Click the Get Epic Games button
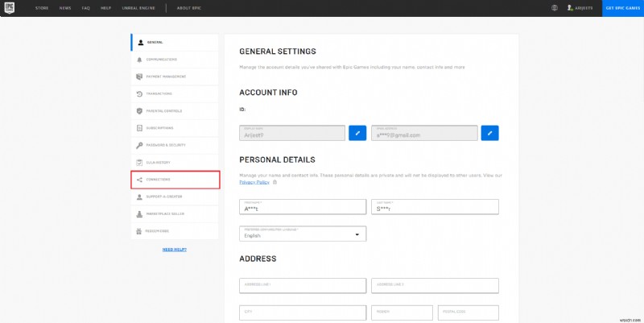This screenshot has height=323, width=644. click(x=622, y=8)
